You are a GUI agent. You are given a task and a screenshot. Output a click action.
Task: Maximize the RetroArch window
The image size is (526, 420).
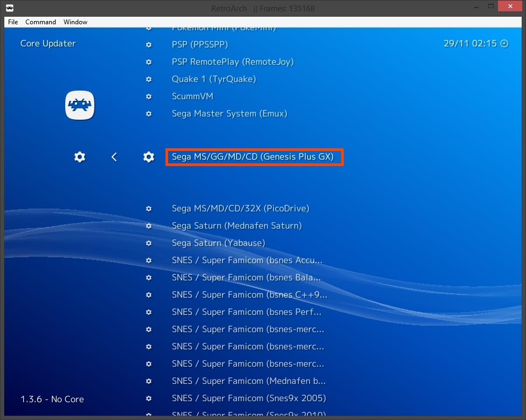tap(491, 6)
